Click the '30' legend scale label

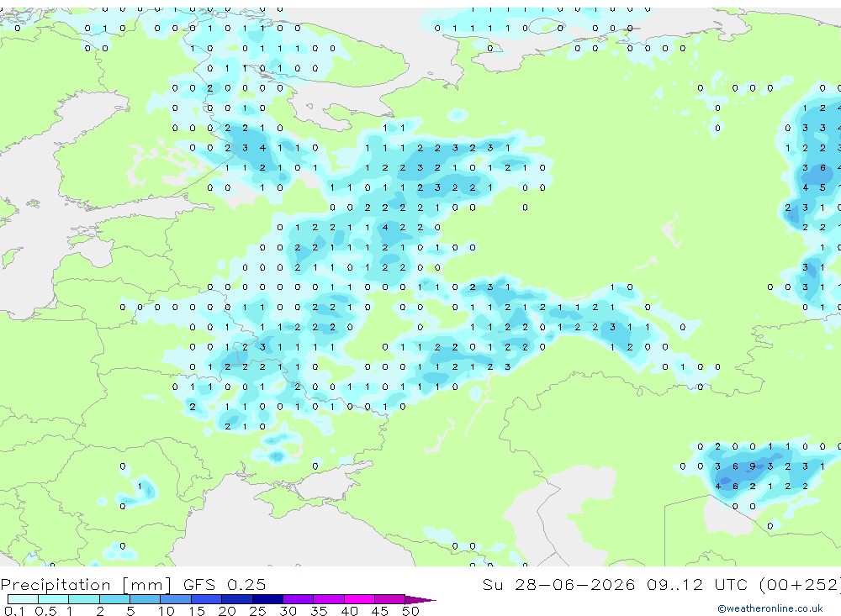(288, 611)
